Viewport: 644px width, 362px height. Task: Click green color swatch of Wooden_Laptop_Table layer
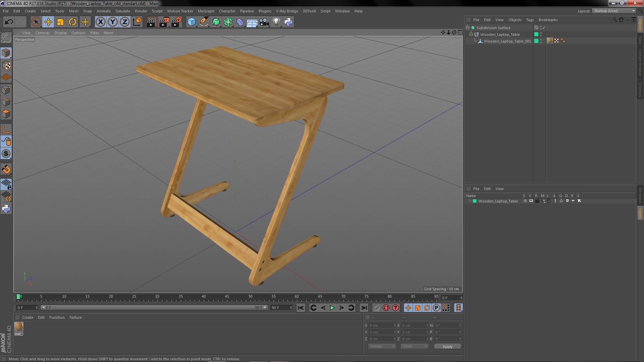(x=475, y=201)
